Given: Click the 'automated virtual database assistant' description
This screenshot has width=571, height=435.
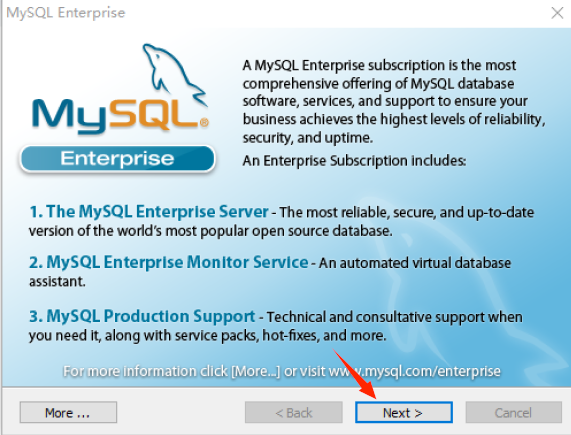Looking at the screenshot, I should pyautogui.click(x=270, y=272).
